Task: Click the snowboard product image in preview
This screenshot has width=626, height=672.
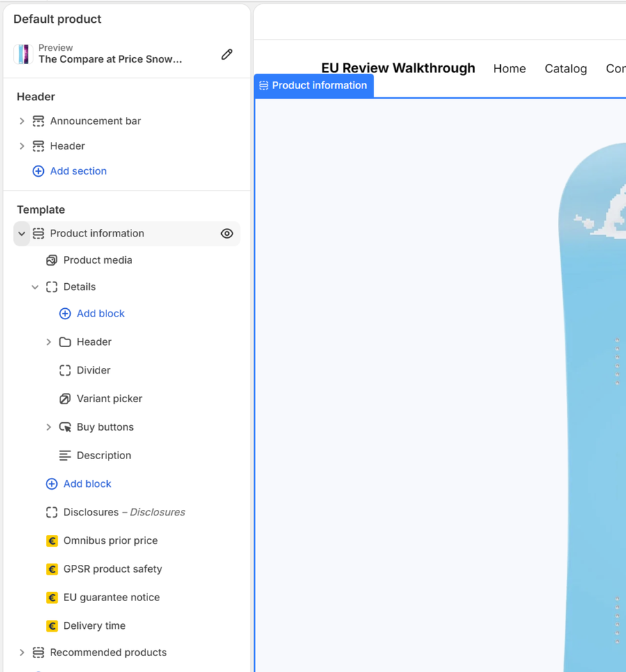Action: click(592, 407)
